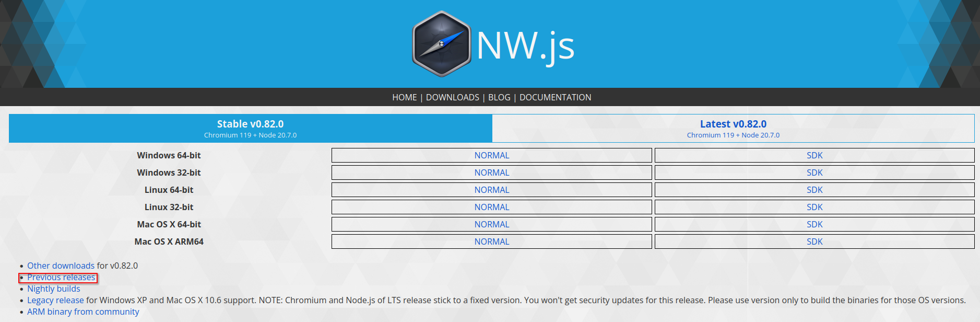Open the Nightly builds link

(x=54, y=289)
